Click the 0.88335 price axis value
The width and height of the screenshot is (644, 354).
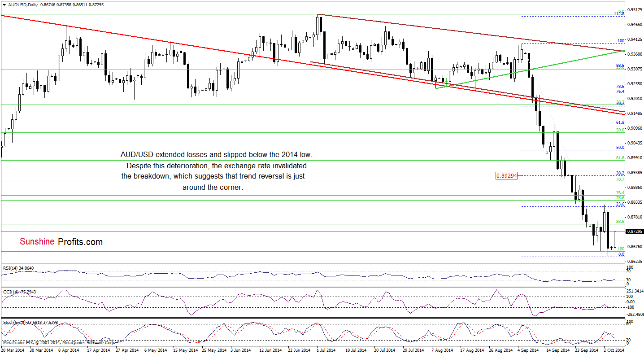[634, 202]
